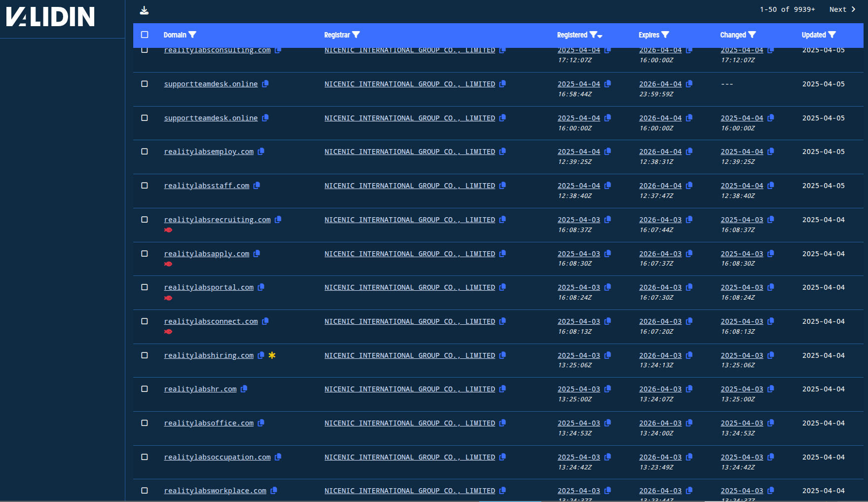Open realitylabsoccupation.com domain link

pyautogui.click(x=217, y=457)
